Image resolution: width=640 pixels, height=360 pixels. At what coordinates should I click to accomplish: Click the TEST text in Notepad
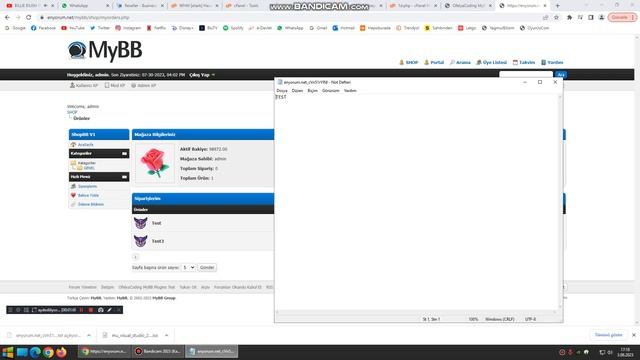[281, 97]
